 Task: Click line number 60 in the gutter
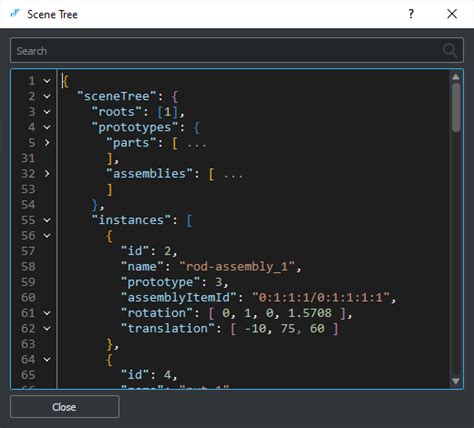pos(28,297)
